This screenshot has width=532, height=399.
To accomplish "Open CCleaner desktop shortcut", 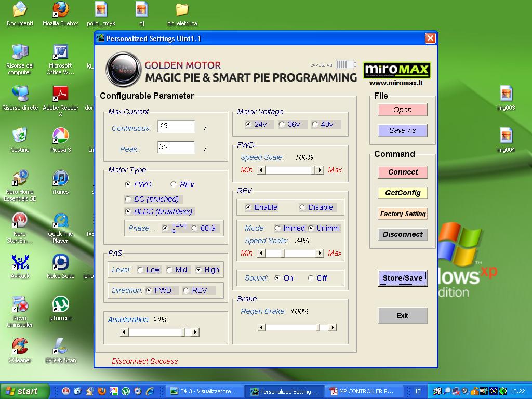I will [x=20, y=351].
